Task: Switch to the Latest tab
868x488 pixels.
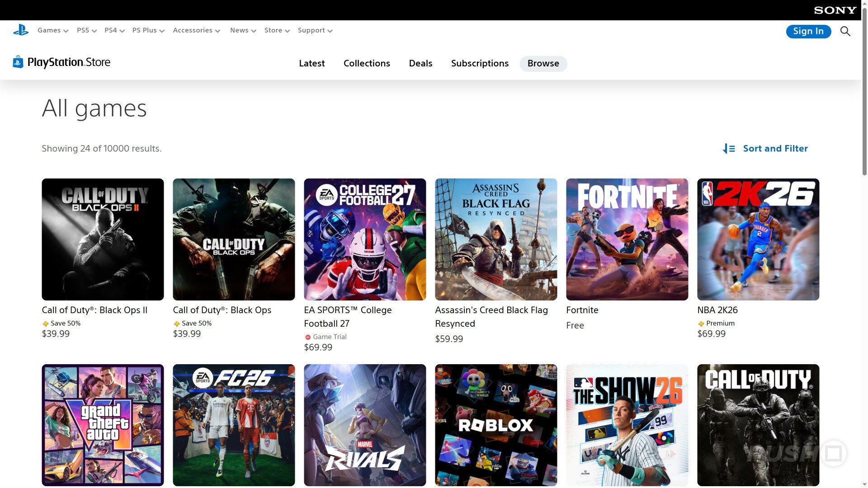Action: 312,64
